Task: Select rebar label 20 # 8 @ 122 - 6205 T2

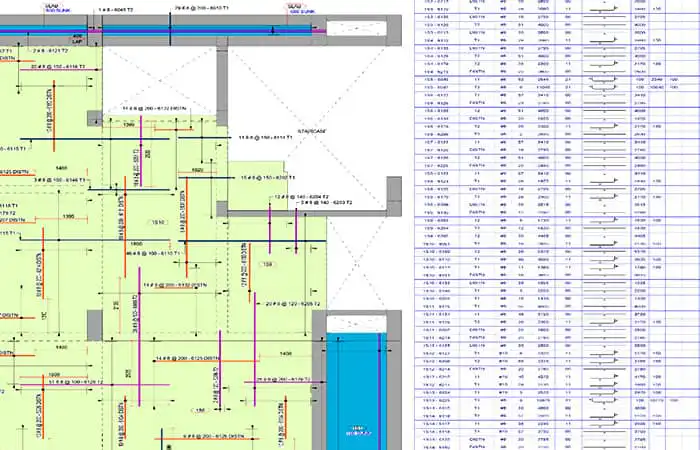Action: tap(293, 304)
